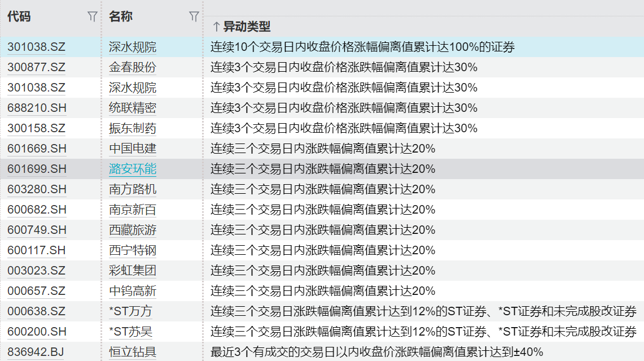Click the 名称 column header
This screenshot has width=644, height=361.
120,16
